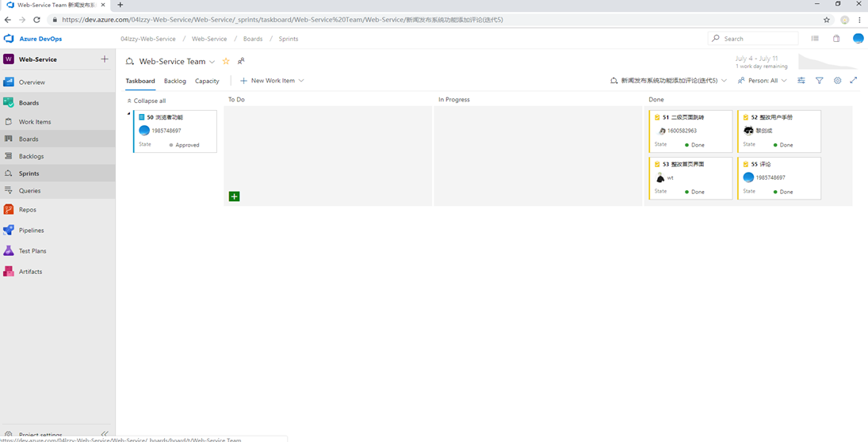
Task: Open the marketplace shopping bag icon
Action: (836, 39)
